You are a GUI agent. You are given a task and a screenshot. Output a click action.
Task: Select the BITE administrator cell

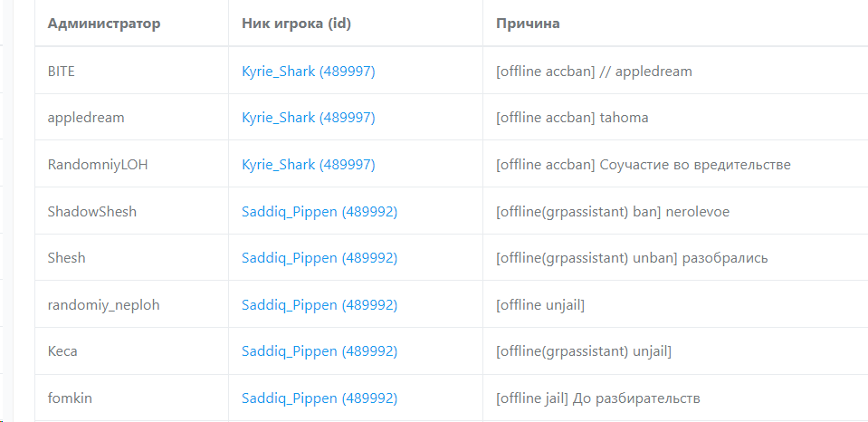62,71
